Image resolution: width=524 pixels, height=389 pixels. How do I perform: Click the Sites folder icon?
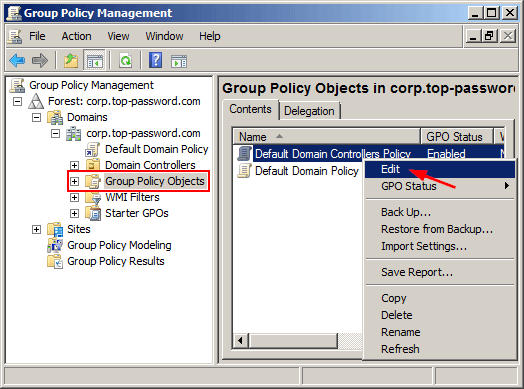click(x=55, y=229)
